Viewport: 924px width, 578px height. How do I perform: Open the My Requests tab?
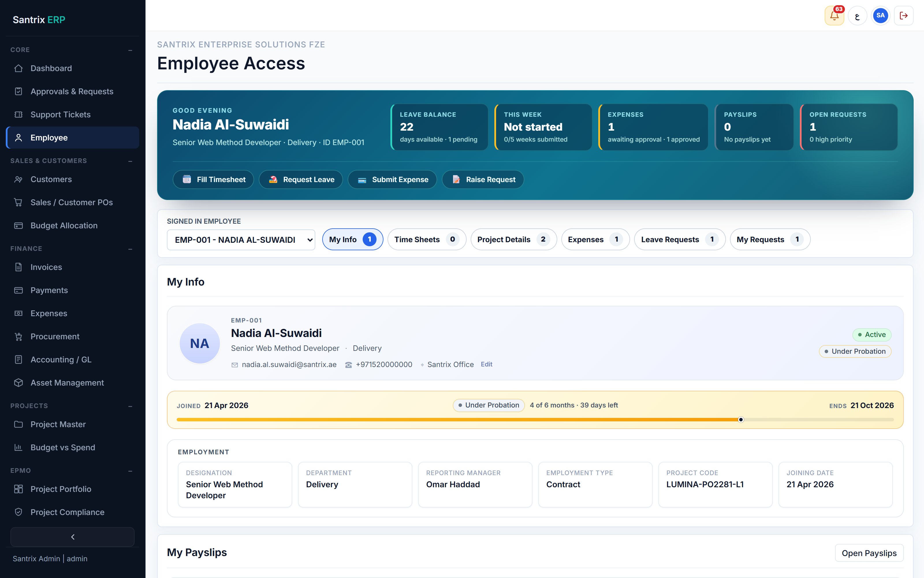(770, 239)
